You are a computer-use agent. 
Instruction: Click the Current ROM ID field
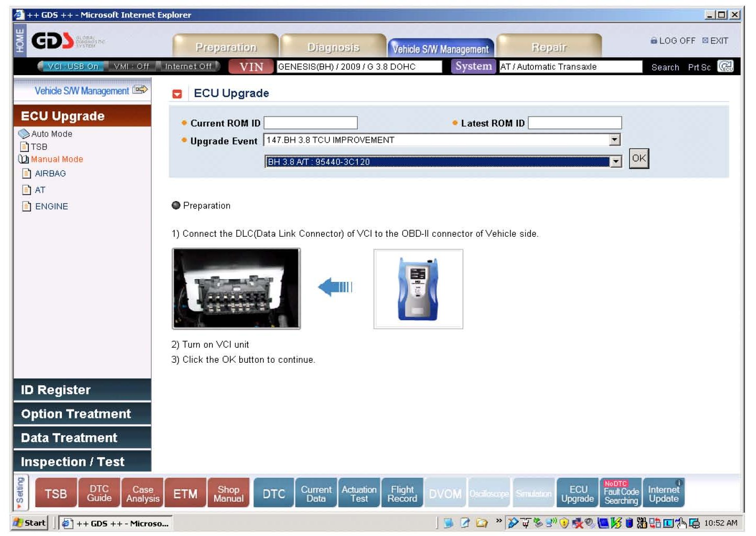pos(311,123)
